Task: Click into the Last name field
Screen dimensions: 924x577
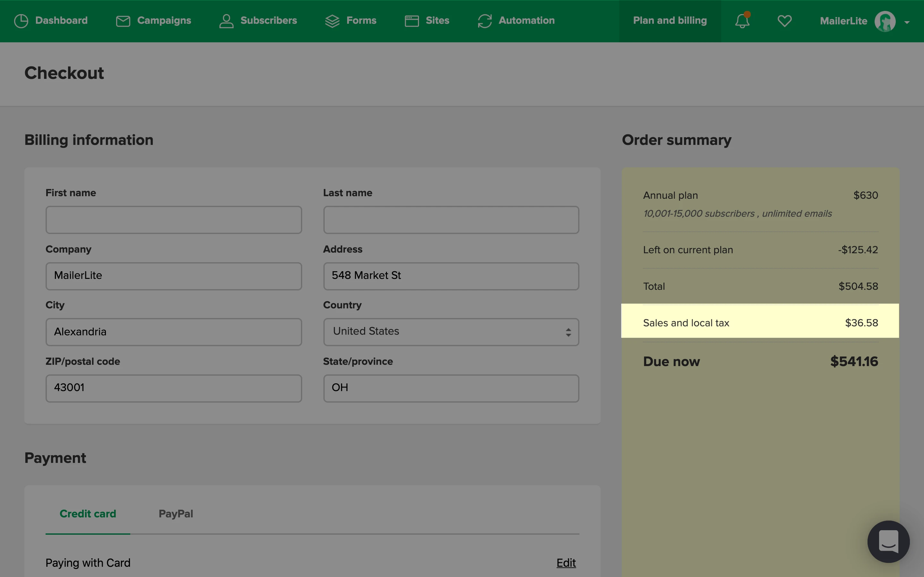Action: pos(451,220)
